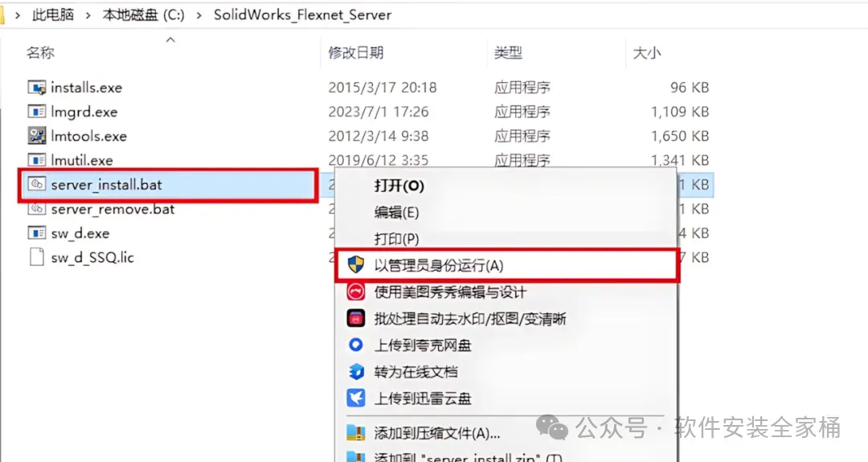Expand the chevron after 此电脑 in address bar
This screenshot has height=462, width=868.
coord(88,15)
